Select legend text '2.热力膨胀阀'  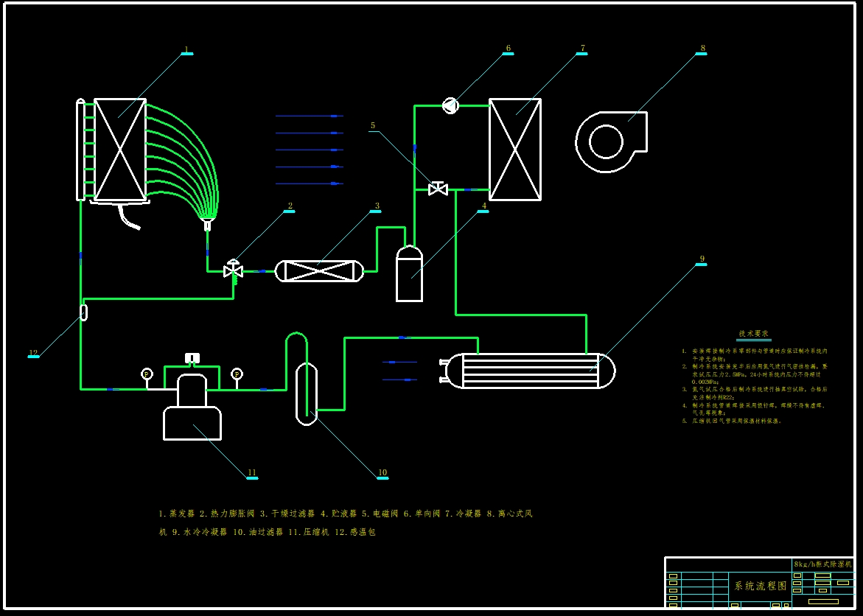pos(227,514)
